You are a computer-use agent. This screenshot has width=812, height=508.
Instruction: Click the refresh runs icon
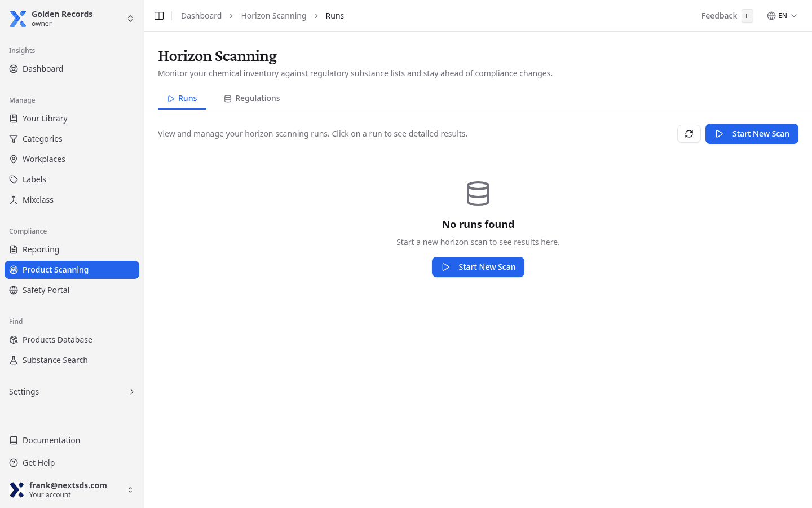click(689, 134)
